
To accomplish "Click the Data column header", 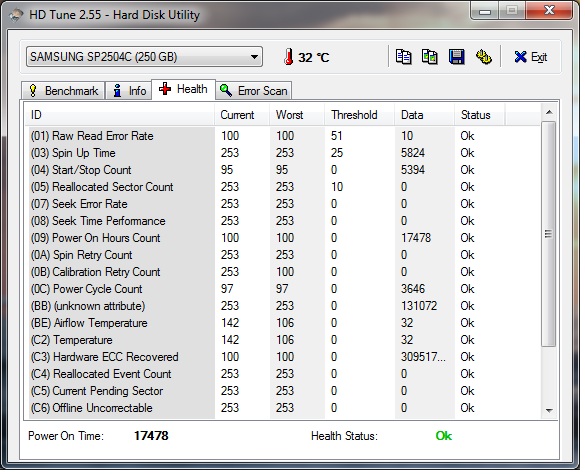I will point(425,115).
